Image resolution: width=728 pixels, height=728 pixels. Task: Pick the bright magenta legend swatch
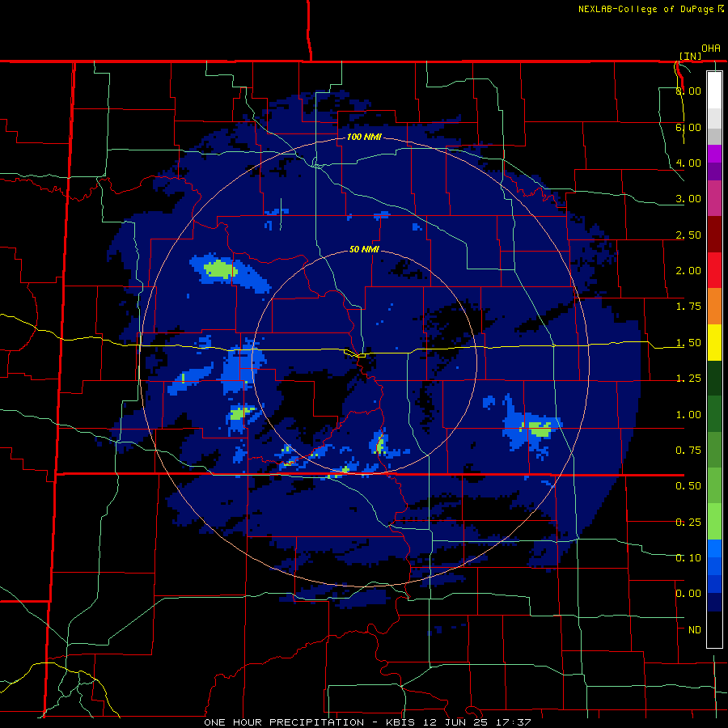click(x=714, y=154)
